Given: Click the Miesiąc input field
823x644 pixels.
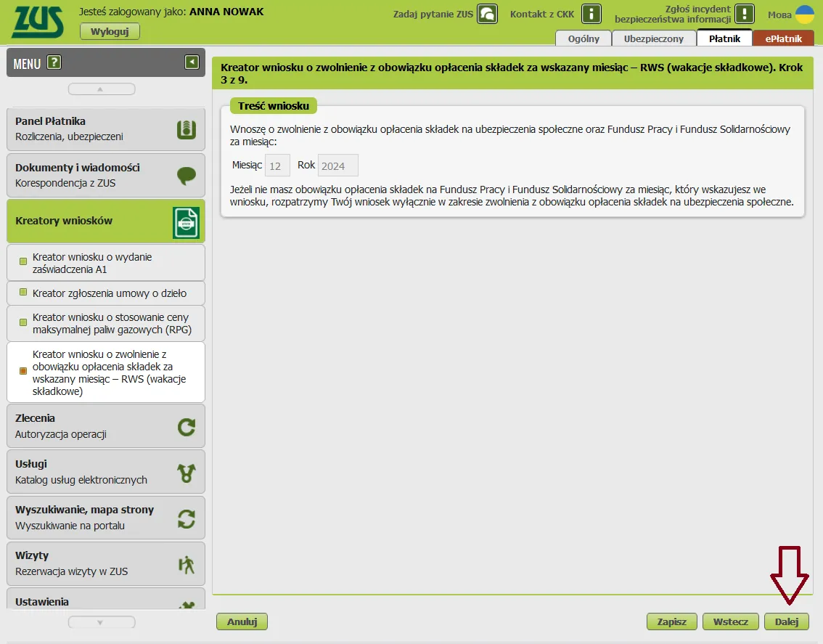Looking at the screenshot, I should tap(277, 166).
